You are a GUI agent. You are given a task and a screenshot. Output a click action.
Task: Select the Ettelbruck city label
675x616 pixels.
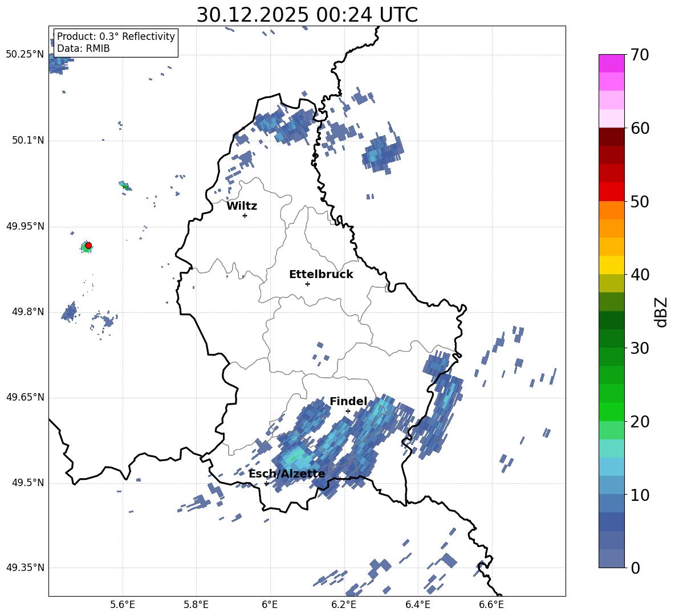point(321,275)
